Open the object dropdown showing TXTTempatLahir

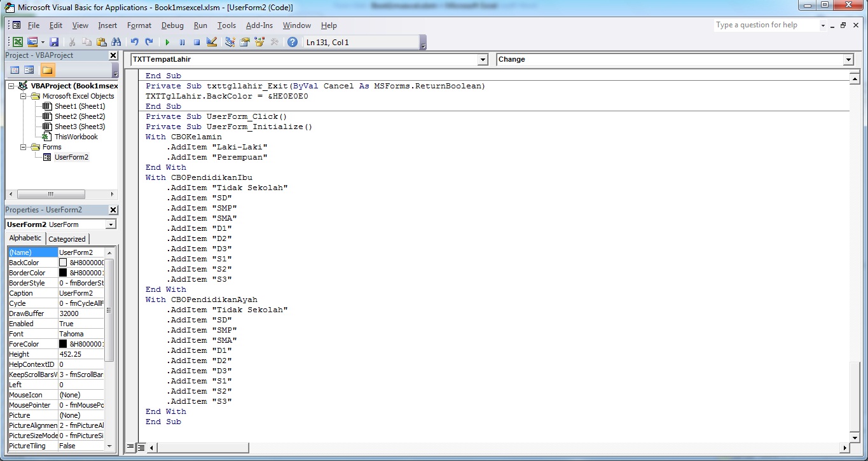coord(483,58)
